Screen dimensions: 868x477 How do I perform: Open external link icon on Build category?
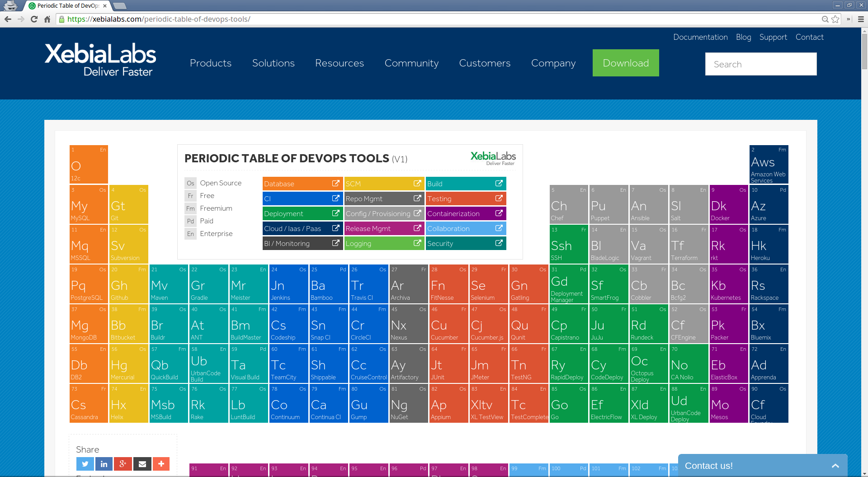click(499, 184)
